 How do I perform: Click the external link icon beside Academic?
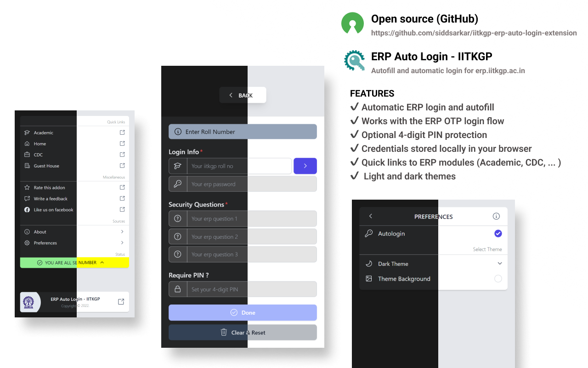(122, 132)
